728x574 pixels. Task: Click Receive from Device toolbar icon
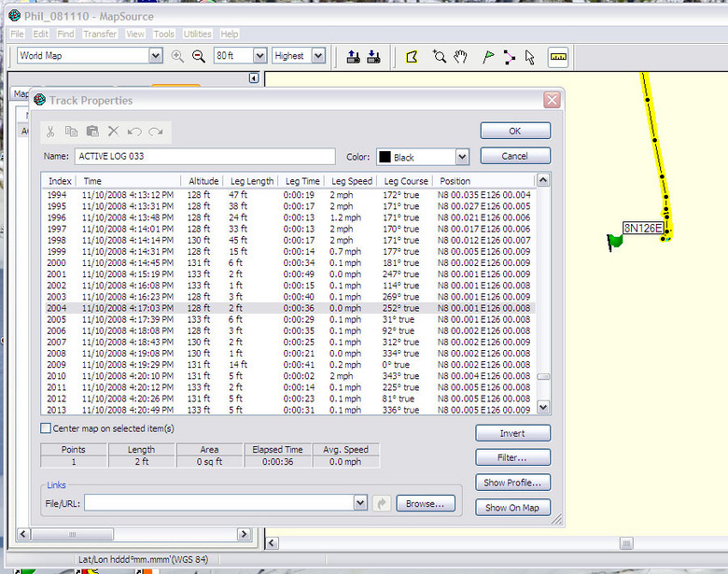pos(373,57)
